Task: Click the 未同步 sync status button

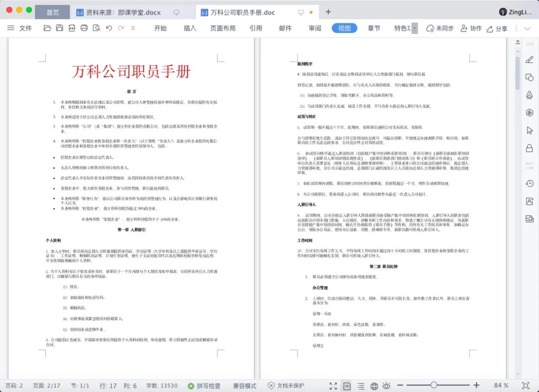Action: pos(440,28)
